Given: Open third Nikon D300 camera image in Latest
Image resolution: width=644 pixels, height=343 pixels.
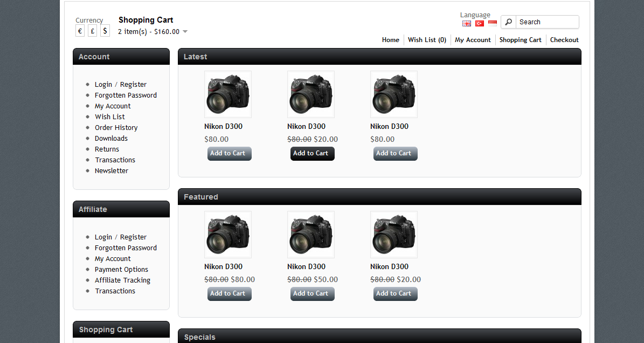Looking at the screenshot, I should [x=394, y=94].
